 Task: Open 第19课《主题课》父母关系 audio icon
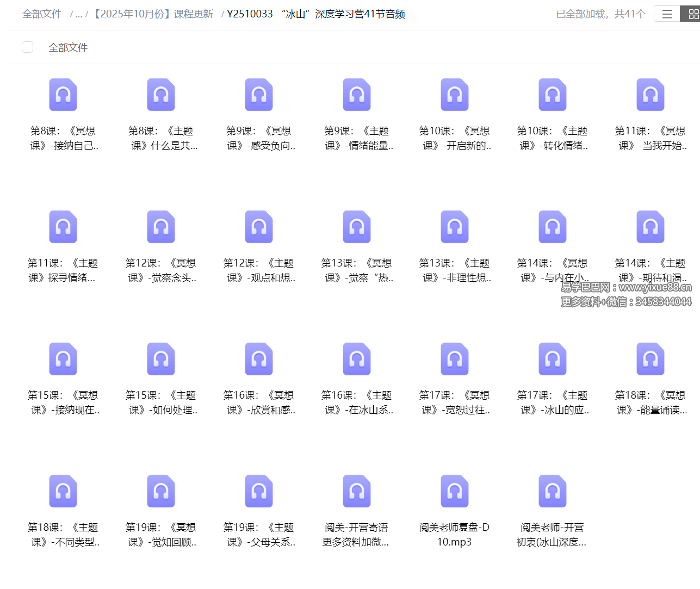tap(258, 491)
